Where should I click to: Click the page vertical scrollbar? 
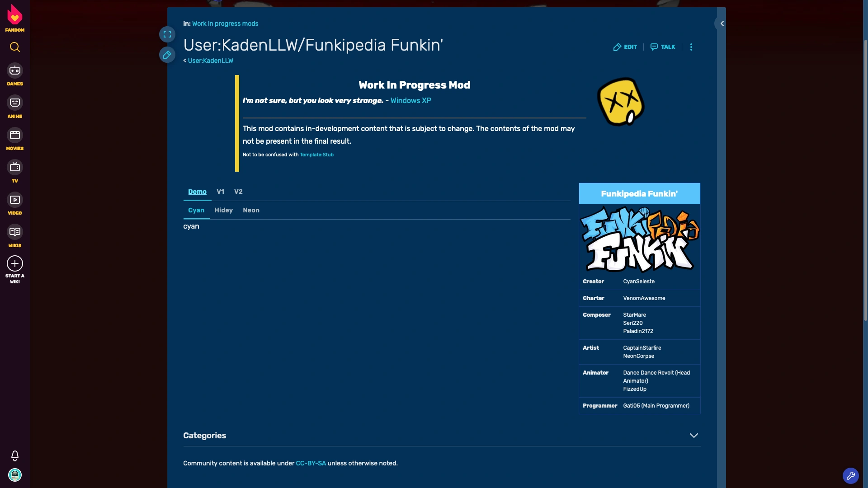(x=865, y=181)
